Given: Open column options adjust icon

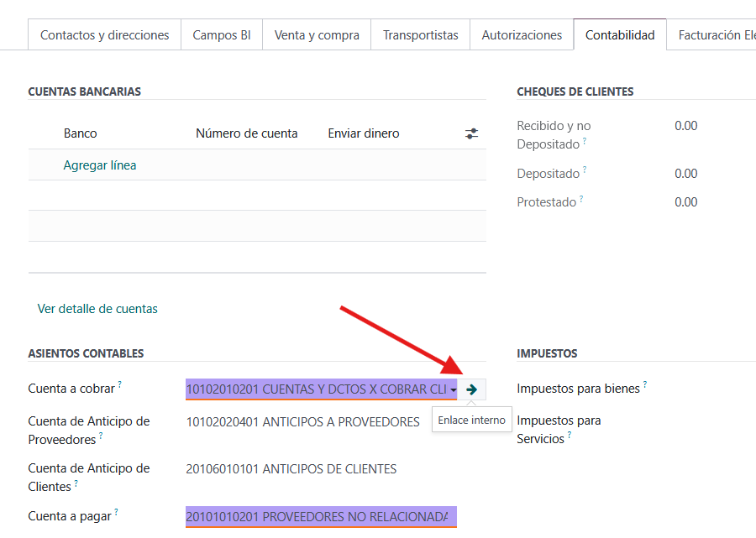Looking at the screenshot, I should coord(471,133).
